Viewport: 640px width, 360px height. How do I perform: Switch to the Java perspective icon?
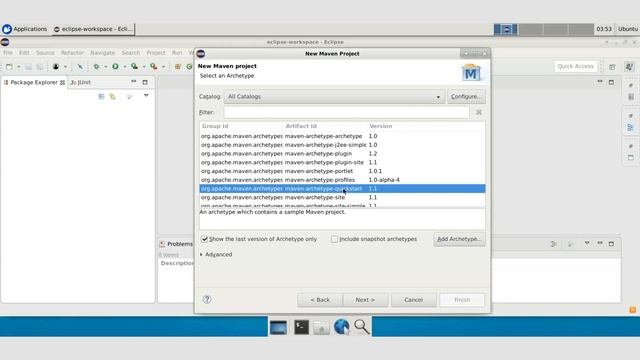point(629,67)
